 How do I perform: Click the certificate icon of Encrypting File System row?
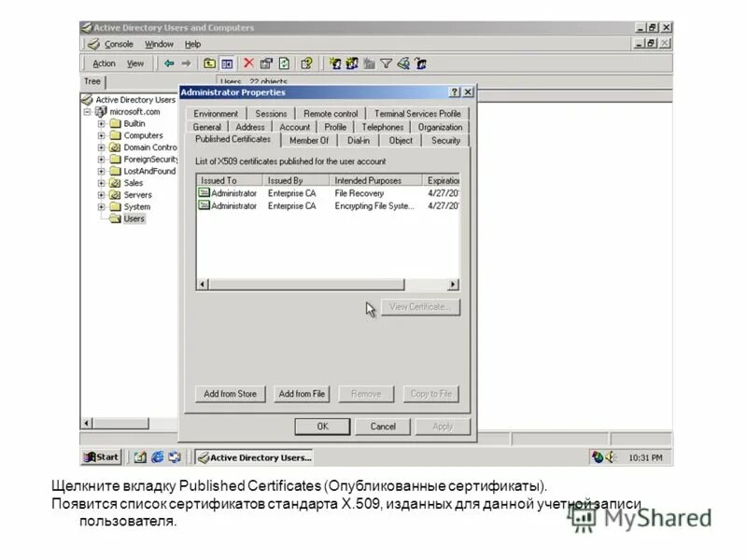[x=204, y=205]
